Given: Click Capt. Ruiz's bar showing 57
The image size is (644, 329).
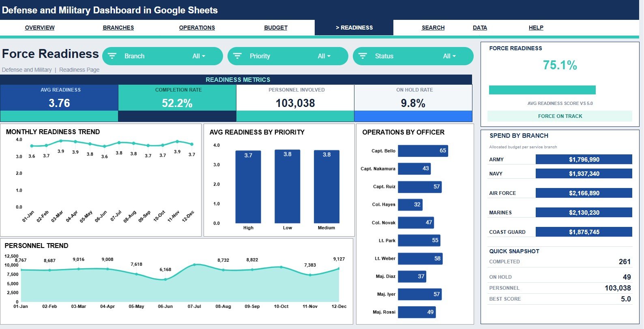Looking at the screenshot, I should pyautogui.click(x=420, y=187).
